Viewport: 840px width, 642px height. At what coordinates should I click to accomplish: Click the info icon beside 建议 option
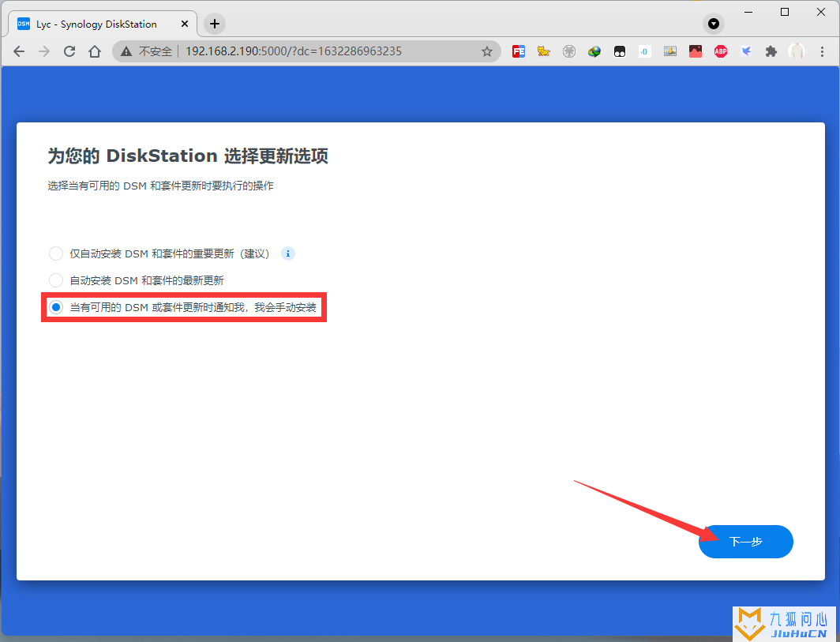tap(287, 253)
